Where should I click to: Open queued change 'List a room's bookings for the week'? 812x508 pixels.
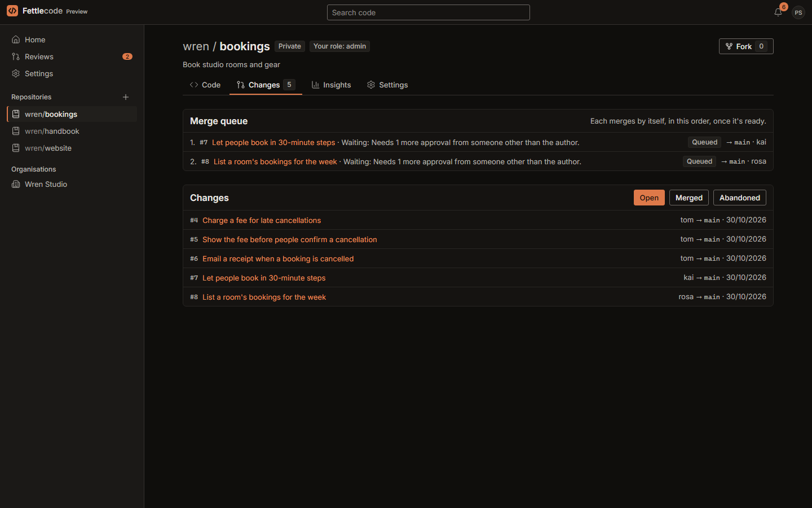[275, 161]
